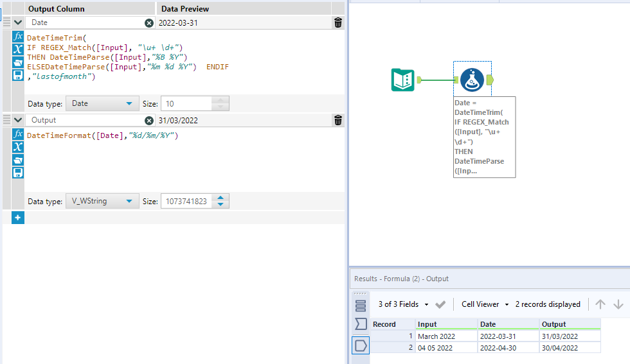Screen dimensions: 630x364
Task: Click the save expression icon for Output
Action: coord(18,173)
